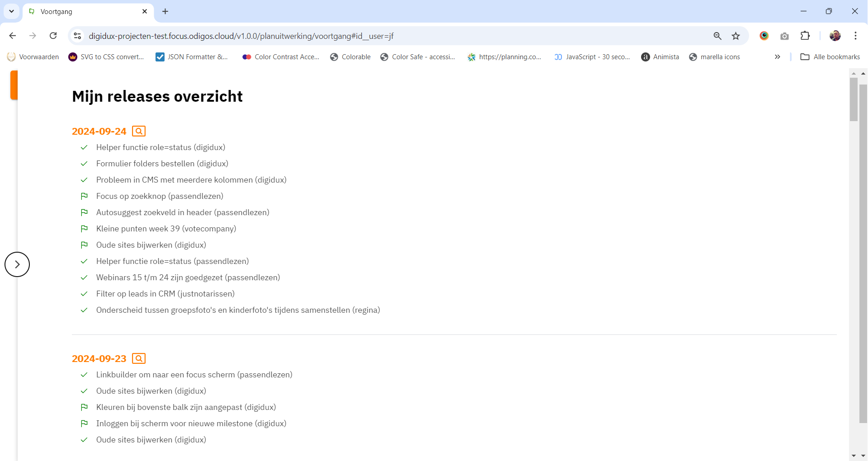Click checkmark beside Filter op leads in CRM
Image resolution: width=868 pixels, height=461 pixels.
[84, 294]
